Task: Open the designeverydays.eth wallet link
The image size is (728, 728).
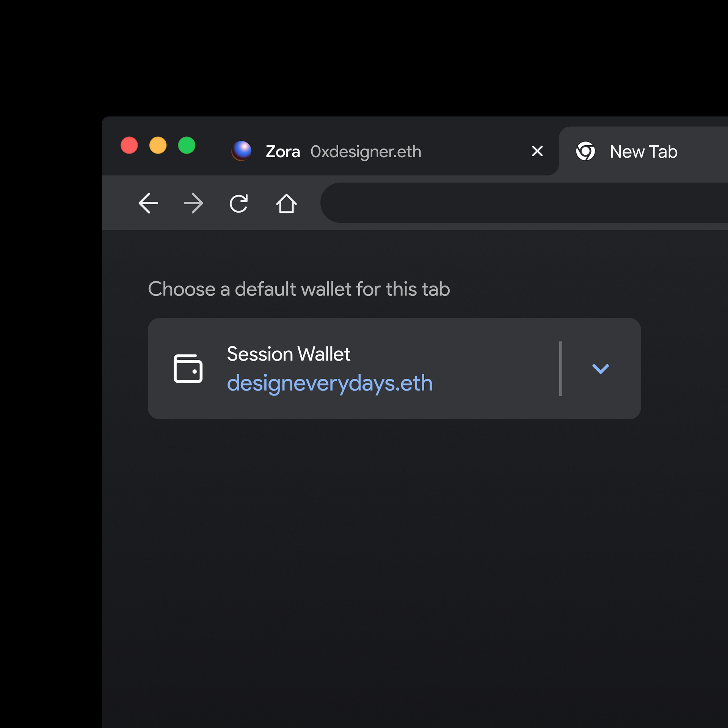Action: coord(329,383)
